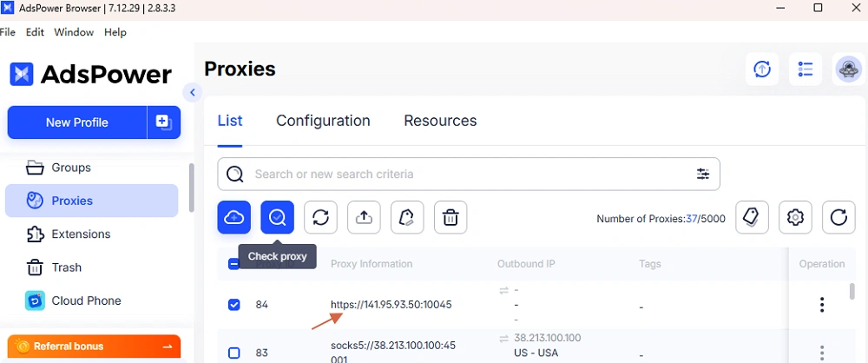Click the Proxy Information column header
This screenshot has height=363, width=868.
tap(372, 264)
